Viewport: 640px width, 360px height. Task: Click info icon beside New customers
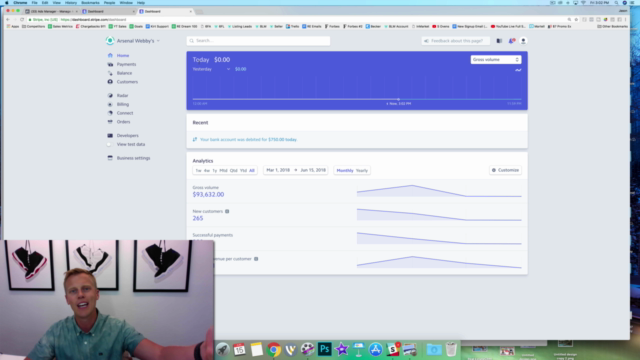(x=227, y=211)
